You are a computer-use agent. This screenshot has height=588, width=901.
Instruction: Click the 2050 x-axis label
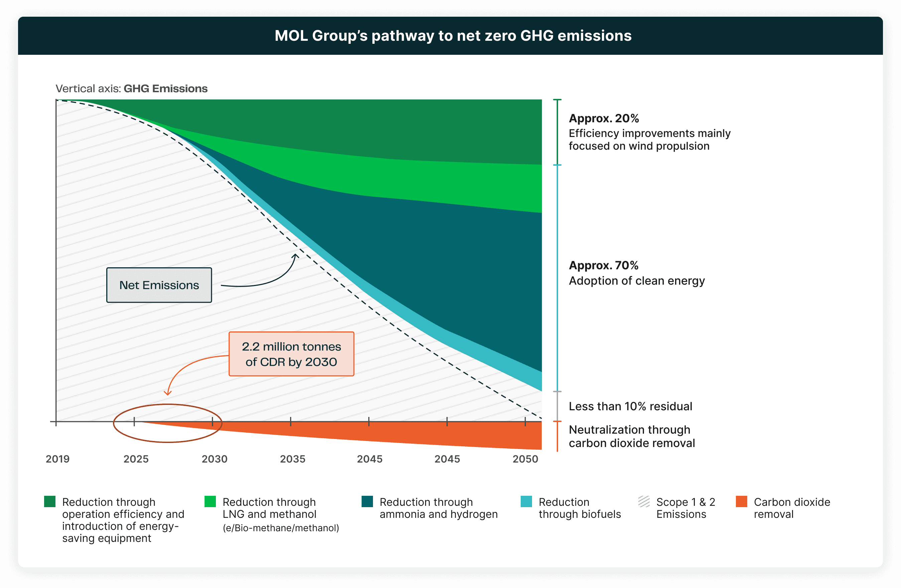(x=525, y=459)
